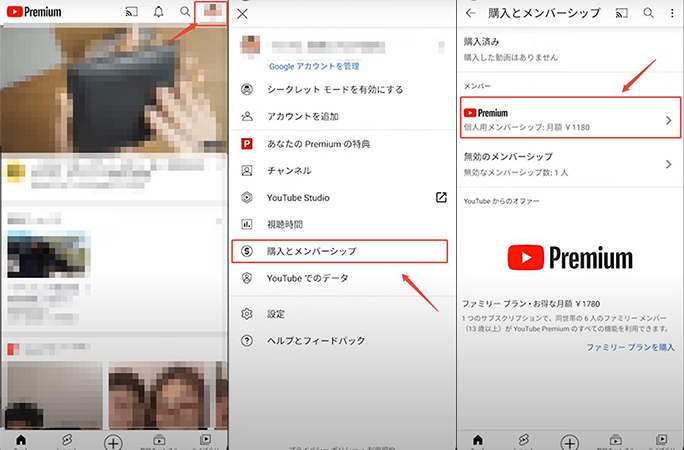Tap the add-person icon beside アカウントを追加

click(x=247, y=116)
